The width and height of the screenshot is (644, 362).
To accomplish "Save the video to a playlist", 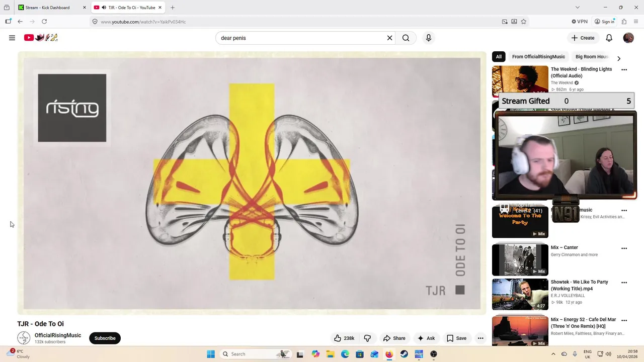I will [x=457, y=338].
